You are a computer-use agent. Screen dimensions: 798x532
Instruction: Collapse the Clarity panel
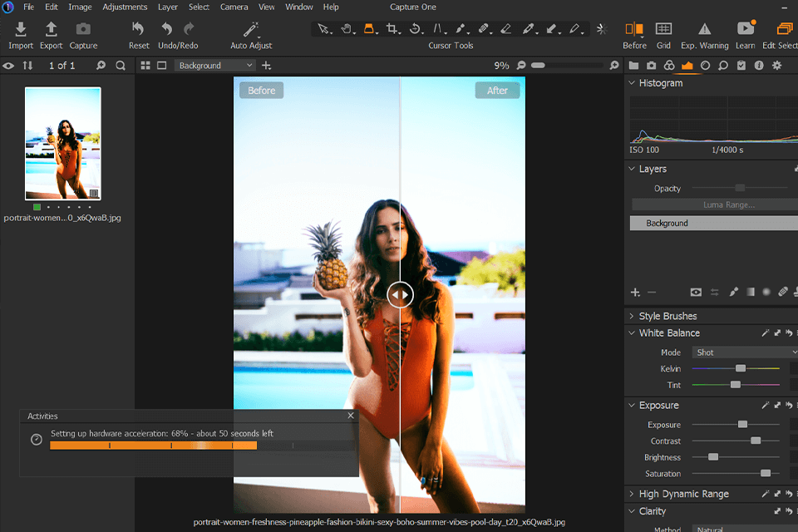[x=632, y=511]
